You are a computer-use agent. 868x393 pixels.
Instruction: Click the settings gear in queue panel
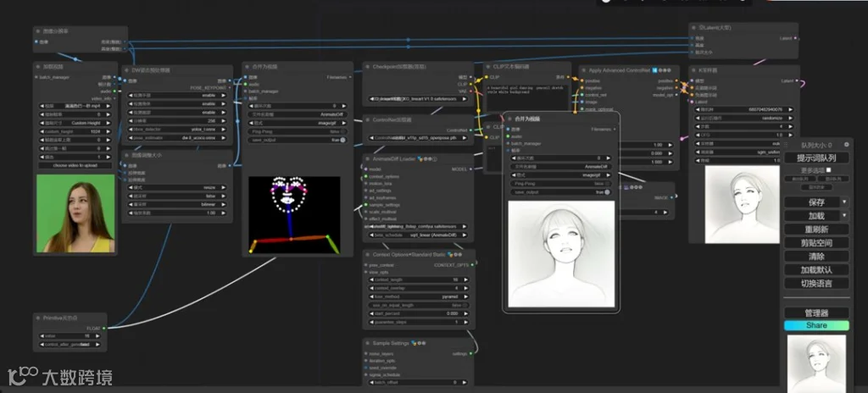[x=845, y=145]
